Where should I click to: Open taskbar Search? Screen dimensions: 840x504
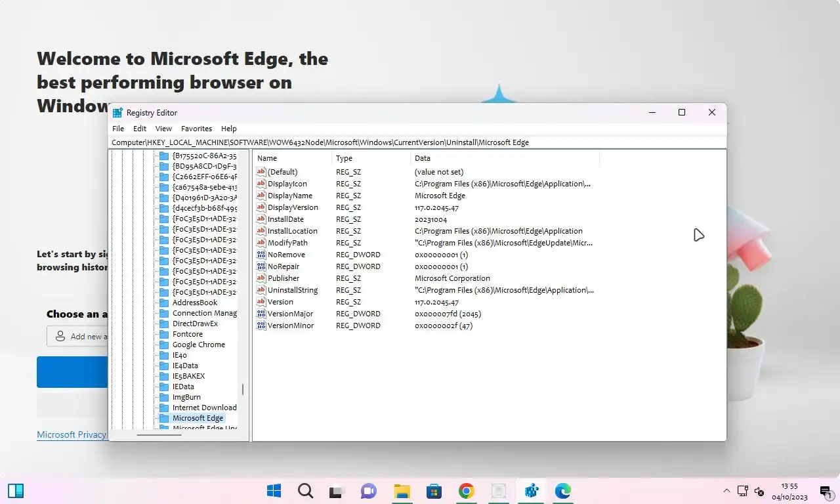[x=305, y=491]
